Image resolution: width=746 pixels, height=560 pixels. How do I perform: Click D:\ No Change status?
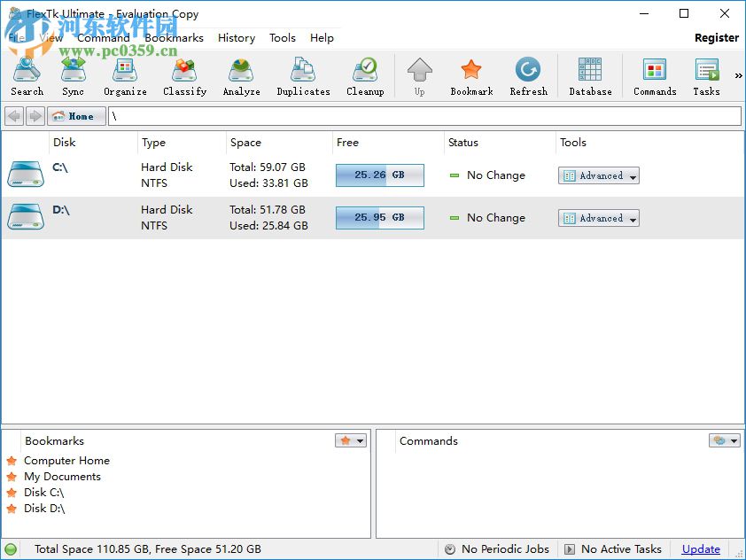[x=487, y=217]
